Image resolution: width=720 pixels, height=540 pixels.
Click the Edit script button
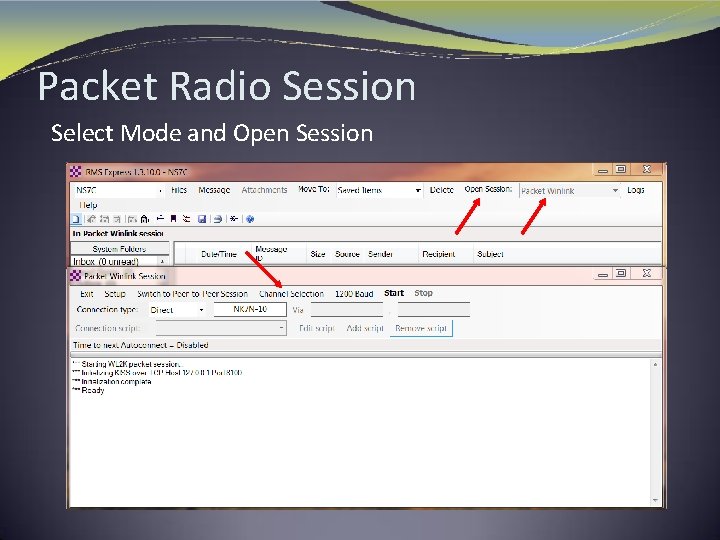[316, 328]
